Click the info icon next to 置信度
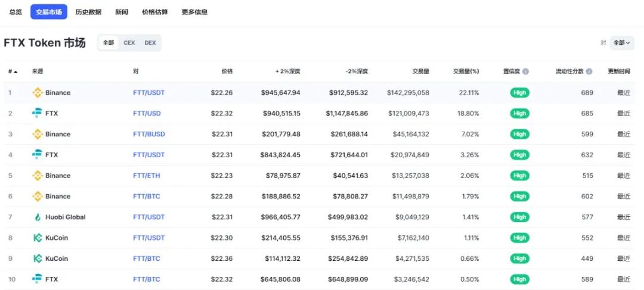The image size is (644, 290). point(526,71)
